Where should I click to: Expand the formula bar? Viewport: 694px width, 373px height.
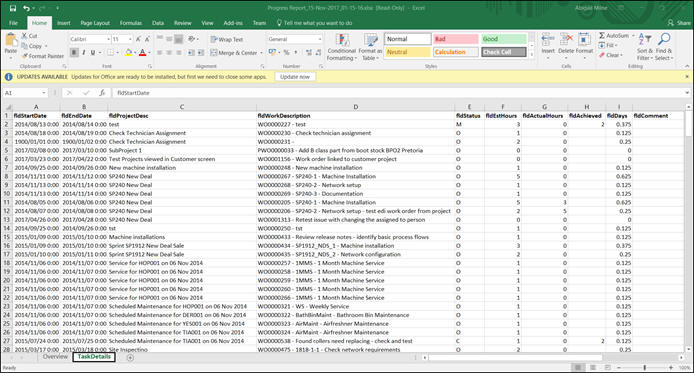point(687,93)
